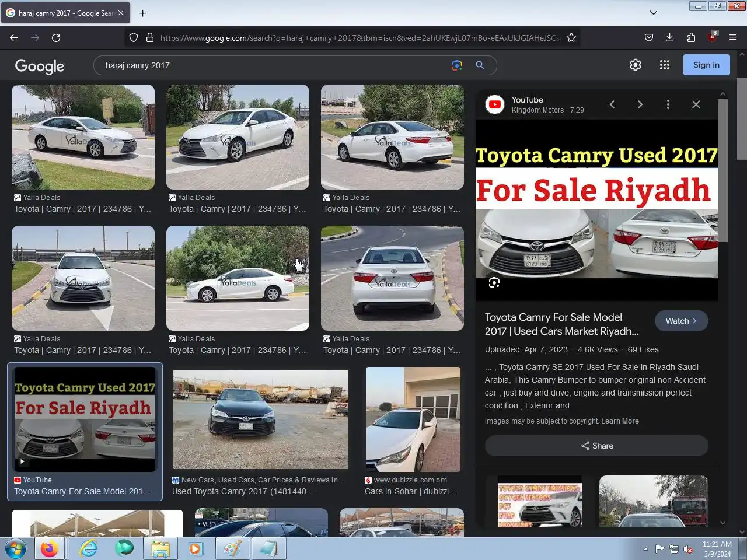The width and height of the screenshot is (747, 560).
Task: Launch Internet Explorer from taskbar
Action: pyautogui.click(x=88, y=549)
